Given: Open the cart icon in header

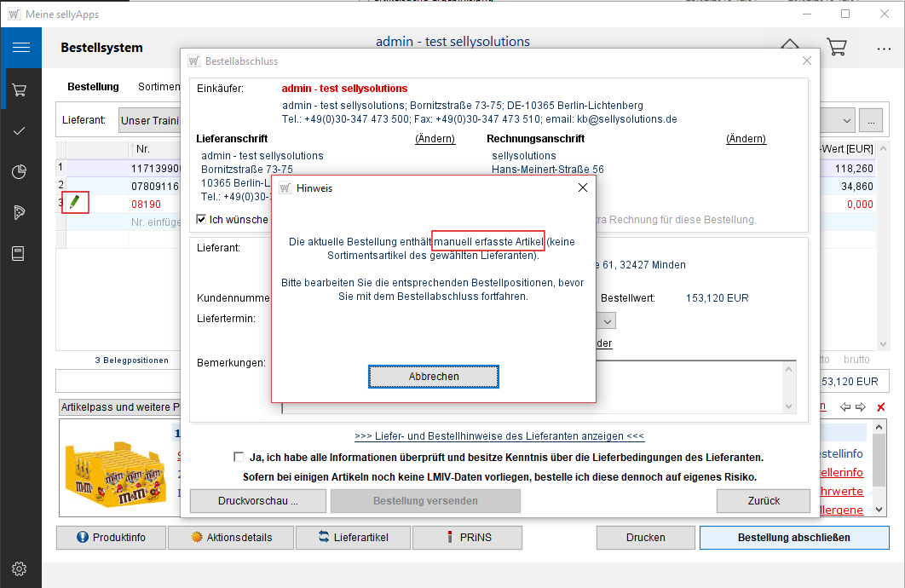Looking at the screenshot, I should click(x=836, y=47).
